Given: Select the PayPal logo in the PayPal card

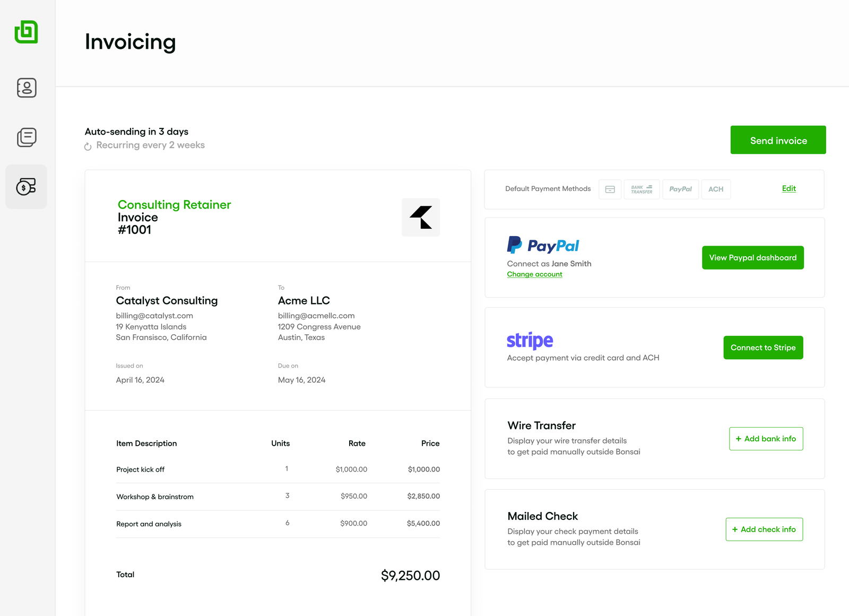Looking at the screenshot, I should 542,245.
